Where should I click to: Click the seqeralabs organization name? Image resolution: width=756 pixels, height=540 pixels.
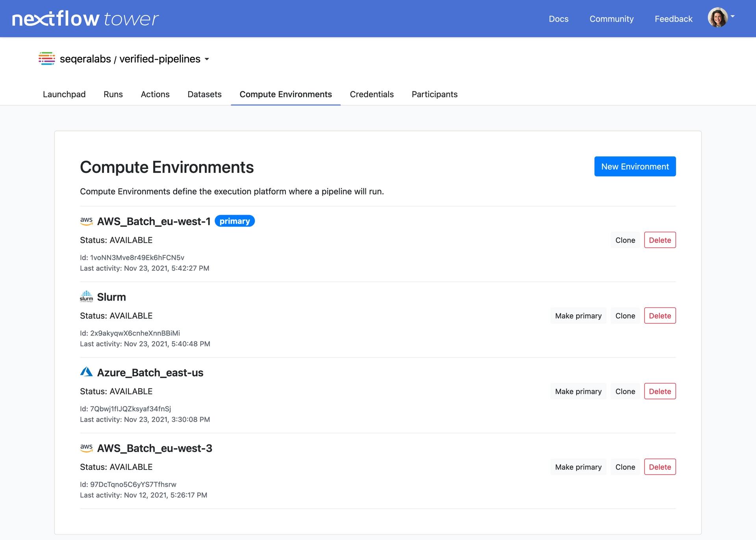(x=85, y=59)
